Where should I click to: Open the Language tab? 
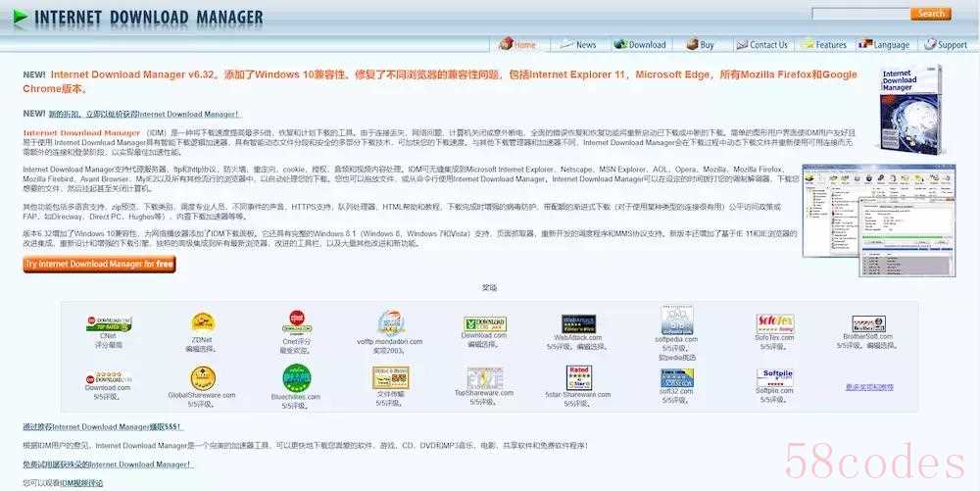pos(884,44)
